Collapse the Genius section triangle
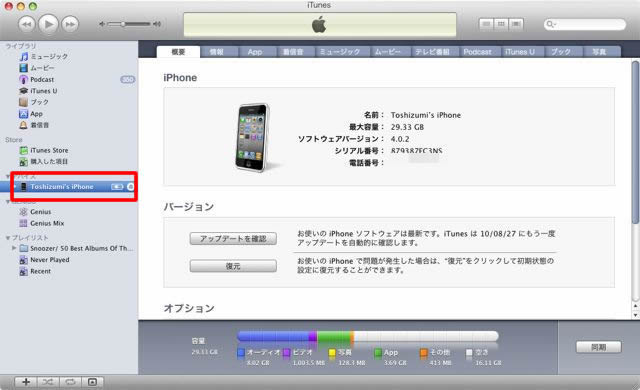Image resolution: width=640 pixels, height=390 pixels. (8, 202)
